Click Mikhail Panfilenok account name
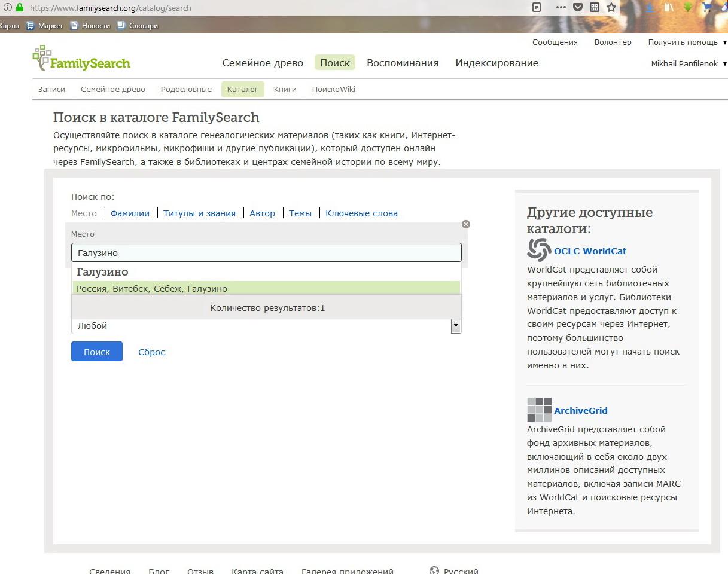Image resolution: width=728 pixels, height=574 pixels. pos(684,64)
